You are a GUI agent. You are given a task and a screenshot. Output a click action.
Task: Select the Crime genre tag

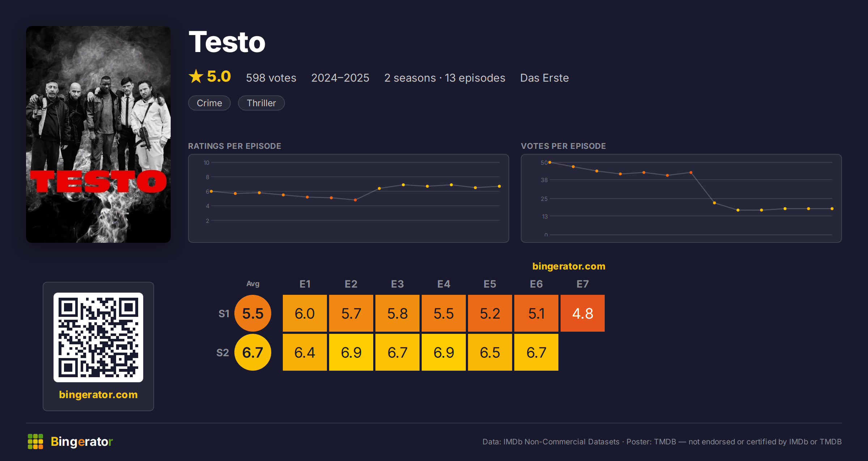tap(209, 103)
